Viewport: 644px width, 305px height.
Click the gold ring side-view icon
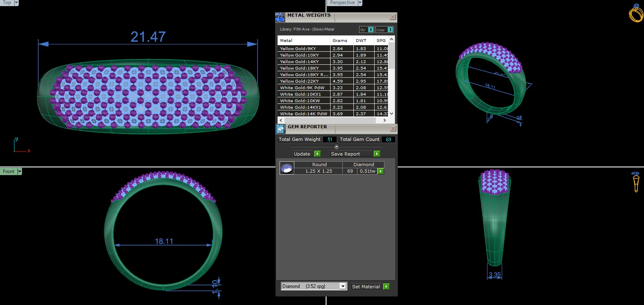tap(636, 182)
